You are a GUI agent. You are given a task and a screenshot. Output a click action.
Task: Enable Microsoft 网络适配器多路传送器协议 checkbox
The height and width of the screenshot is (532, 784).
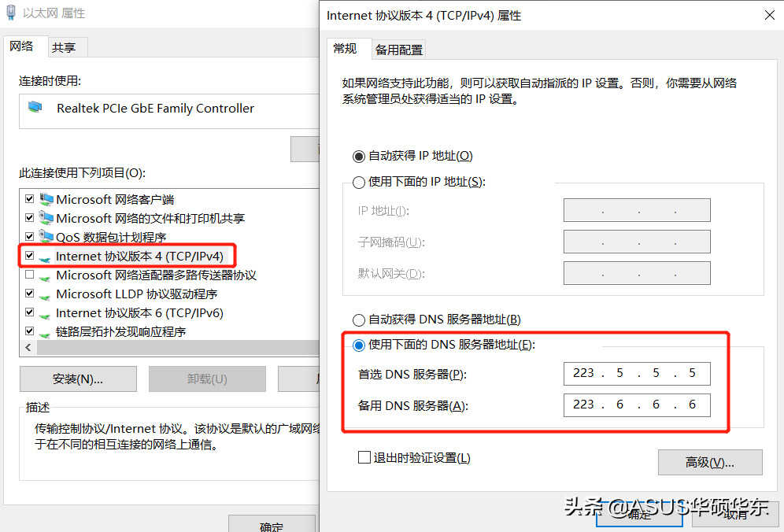29,275
